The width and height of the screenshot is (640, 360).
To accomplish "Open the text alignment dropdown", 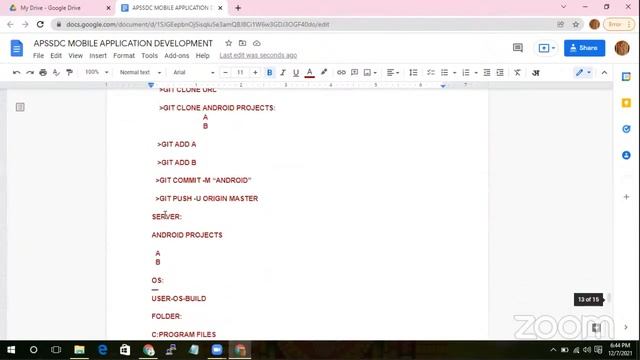I will click(x=393, y=73).
